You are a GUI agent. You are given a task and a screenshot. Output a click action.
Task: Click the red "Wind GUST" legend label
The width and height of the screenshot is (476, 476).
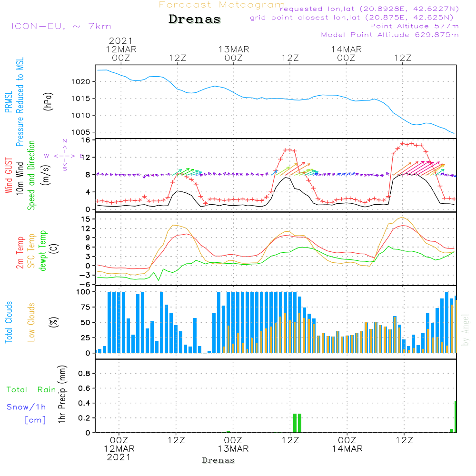point(8,176)
